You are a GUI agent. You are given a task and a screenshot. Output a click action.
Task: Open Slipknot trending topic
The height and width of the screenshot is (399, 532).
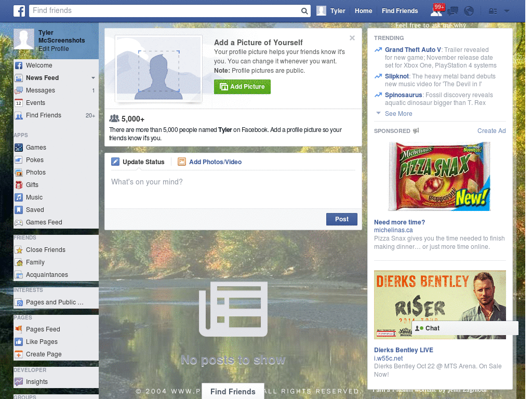396,76
